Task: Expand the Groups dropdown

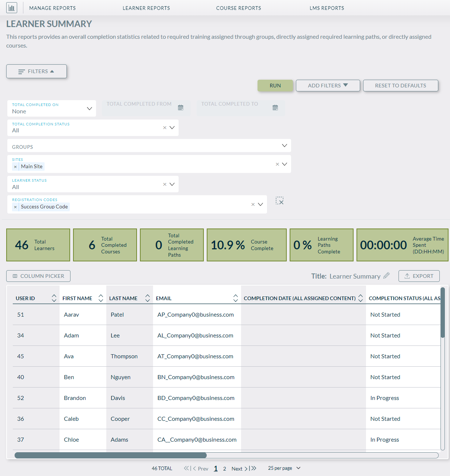Action: click(285, 145)
